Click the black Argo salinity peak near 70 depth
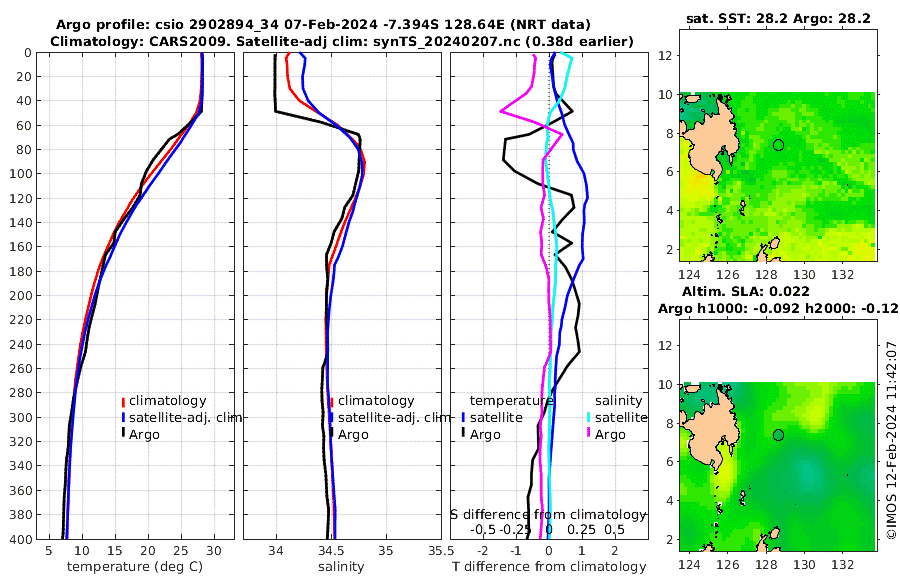 point(358,136)
